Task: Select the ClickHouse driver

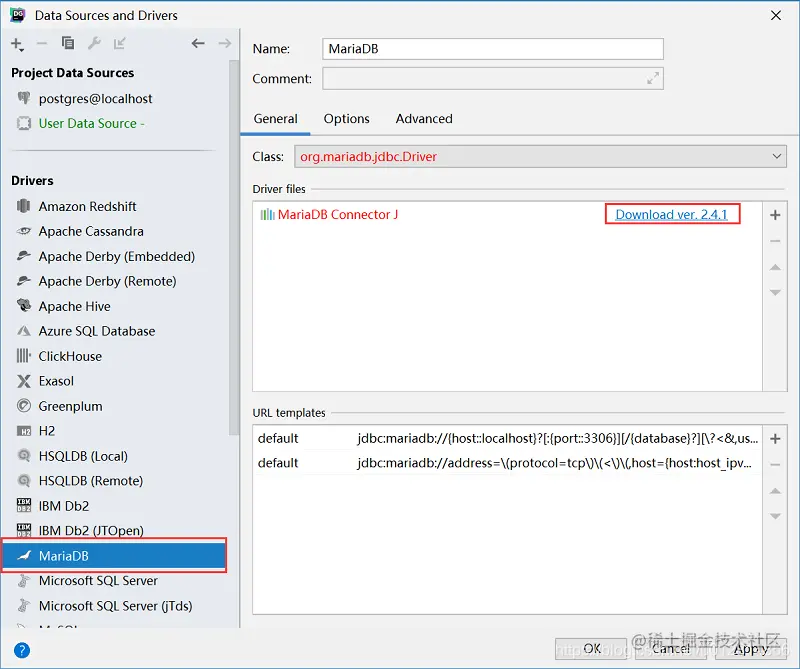Action: tap(70, 356)
